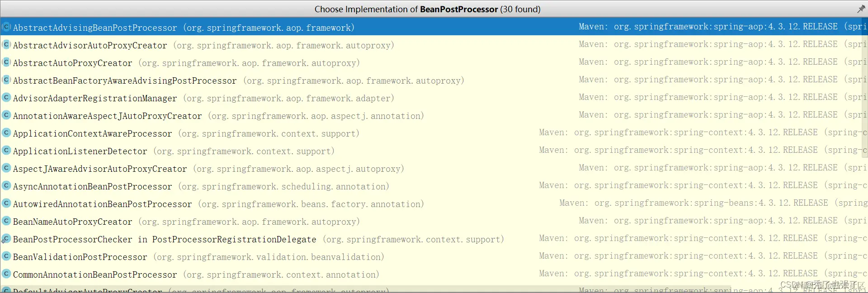Click the pin icon in popup header
This screenshot has width=868, height=293.
pyautogui.click(x=861, y=9)
